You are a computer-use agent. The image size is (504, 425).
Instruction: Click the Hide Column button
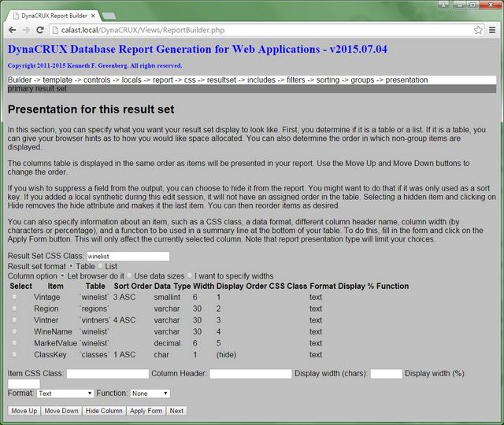point(104,411)
